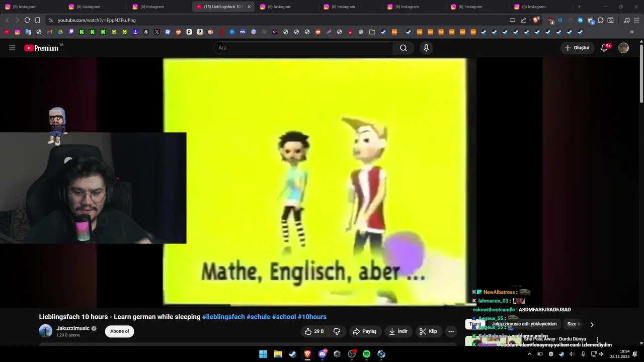Start voice search with microphone icon
Image resolution: width=644 pixels, height=362 pixels.
tap(426, 48)
